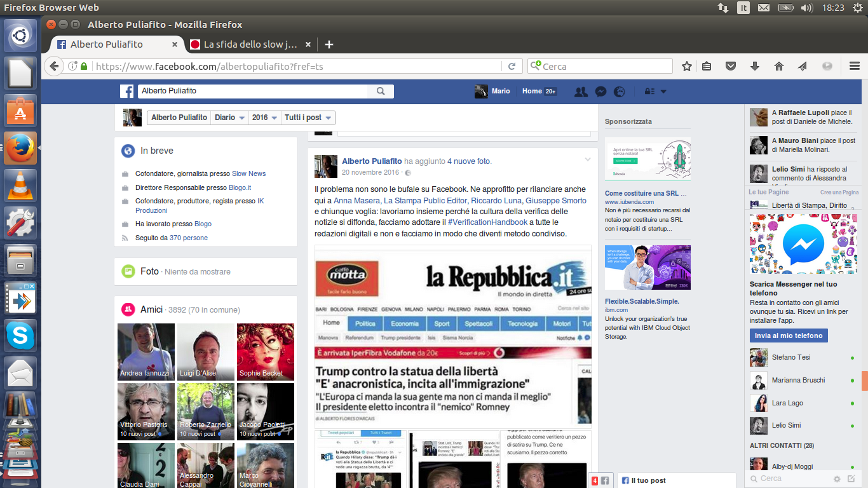Open Jacopo Paoletti friend thumbnail

click(x=266, y=412)
